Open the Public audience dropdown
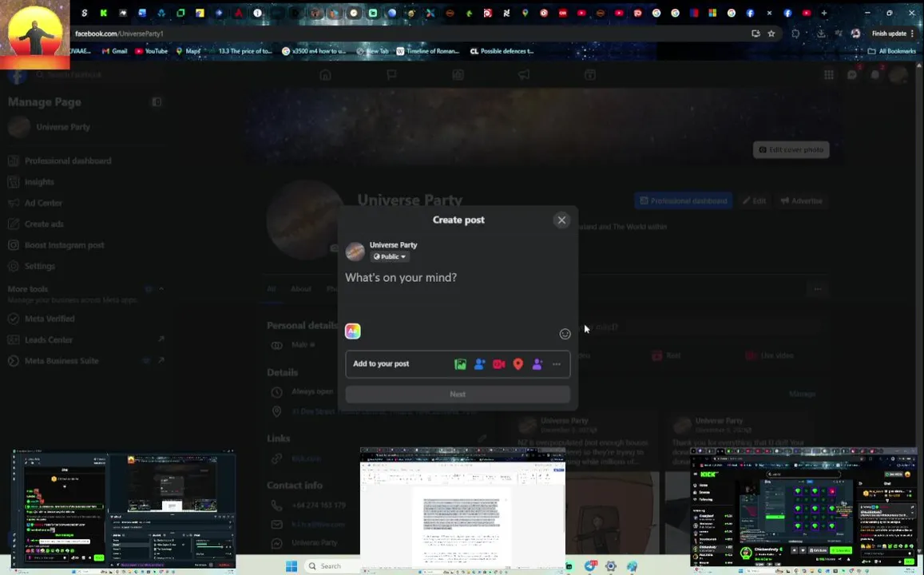 [x=390, y=257]
